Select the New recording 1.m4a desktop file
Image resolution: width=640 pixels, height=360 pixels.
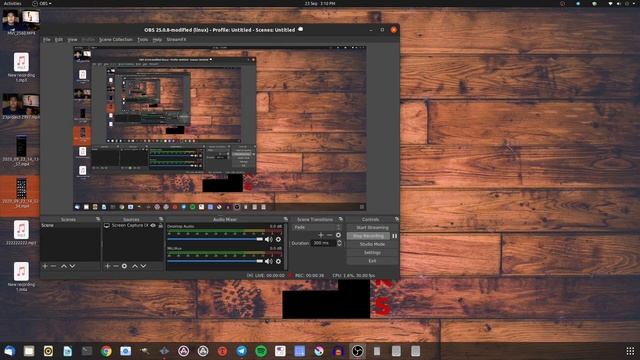[21, 277]
